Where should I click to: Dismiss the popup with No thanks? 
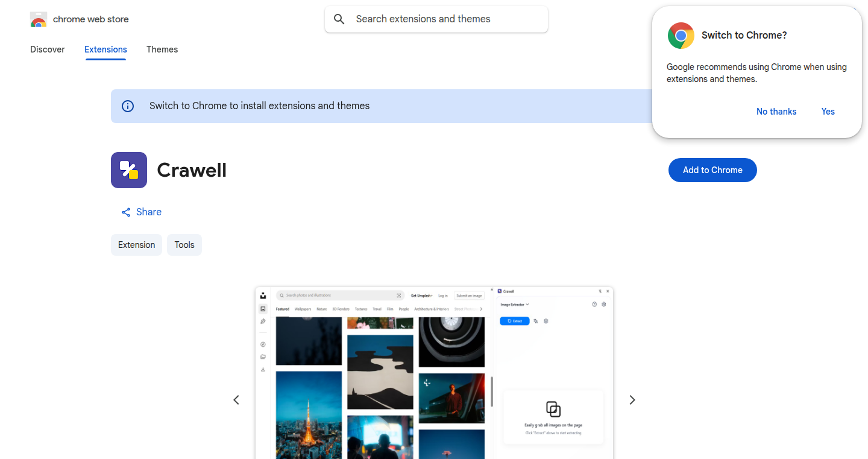pyautogui.click(x=776, y=112)
